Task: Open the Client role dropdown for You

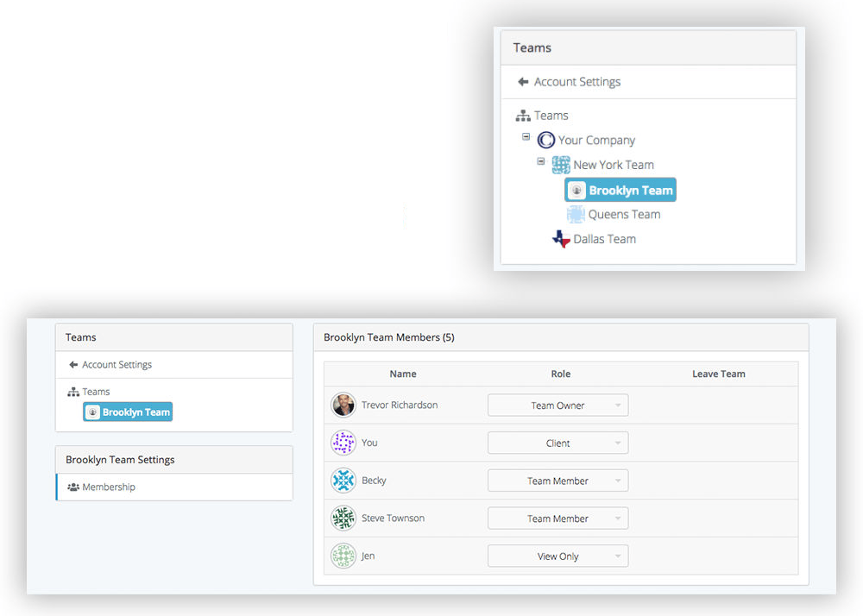Action: tap(557, 443)
